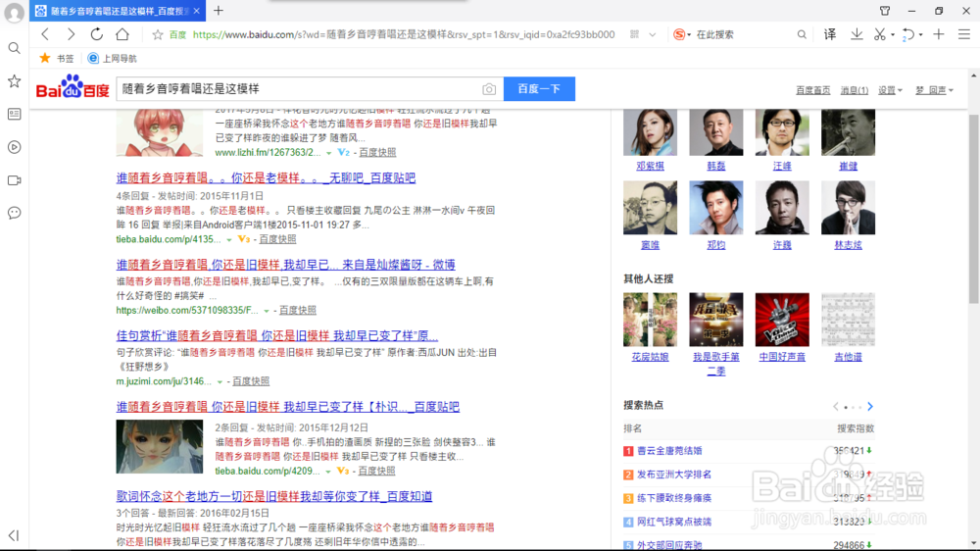
Task: Open the 百度知道 lyrics result title
Action: point(274,497)
